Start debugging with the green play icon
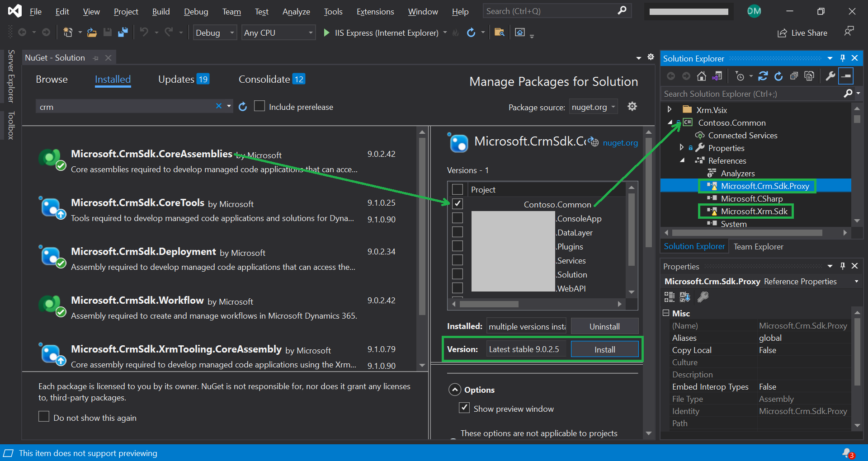 coord(326,33)
